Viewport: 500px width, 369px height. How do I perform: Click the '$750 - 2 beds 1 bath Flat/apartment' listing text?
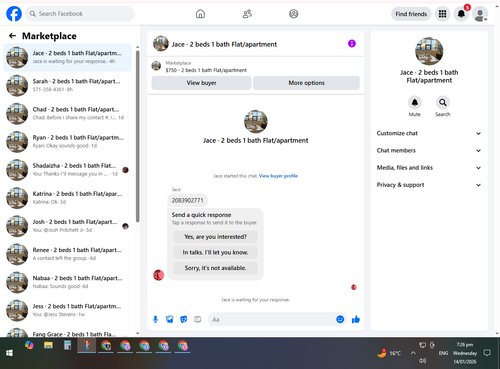click(x=206, y=70)
